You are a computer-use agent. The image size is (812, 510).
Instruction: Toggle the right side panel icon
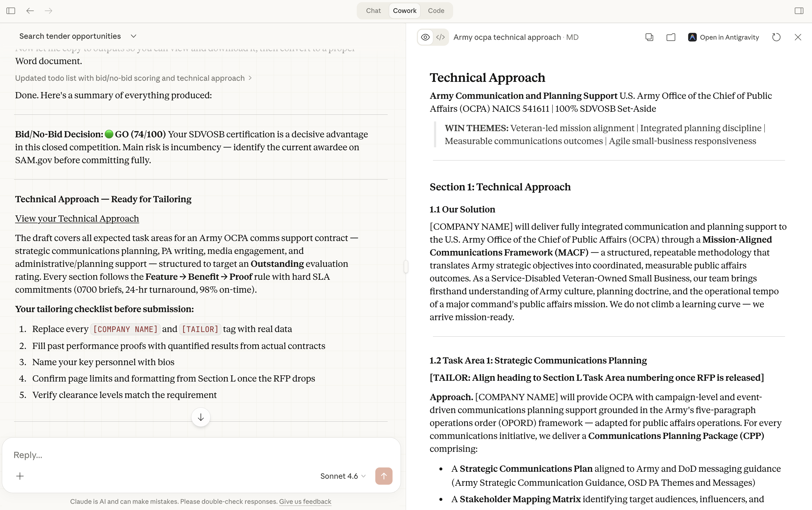pyautogui.click(x=799, y=11)
